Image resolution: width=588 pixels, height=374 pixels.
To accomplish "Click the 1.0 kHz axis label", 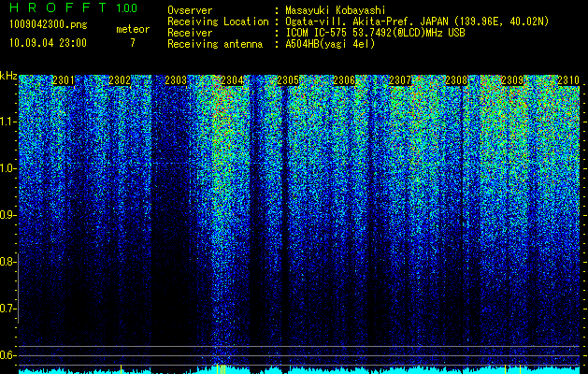I will [7, 169].
